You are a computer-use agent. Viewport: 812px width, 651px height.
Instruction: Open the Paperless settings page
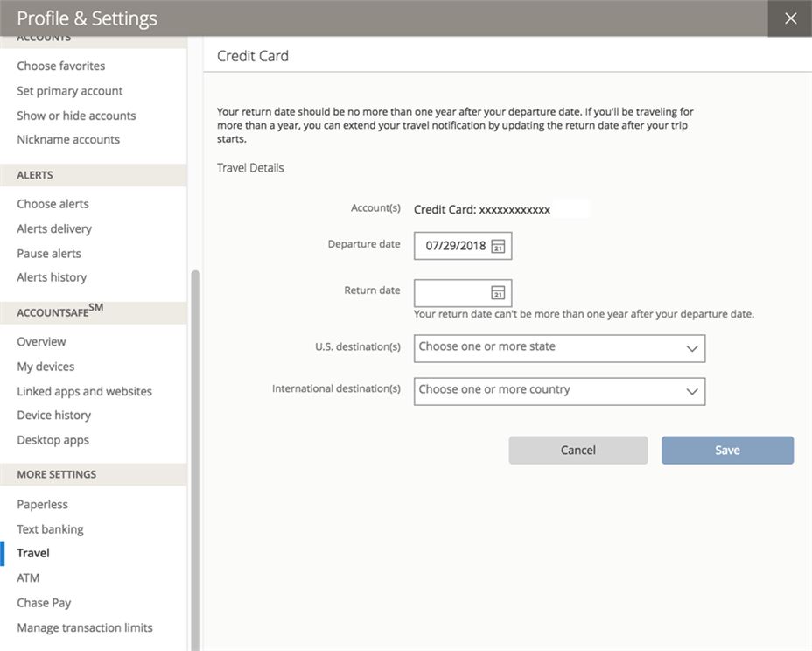tap(42, 503)
